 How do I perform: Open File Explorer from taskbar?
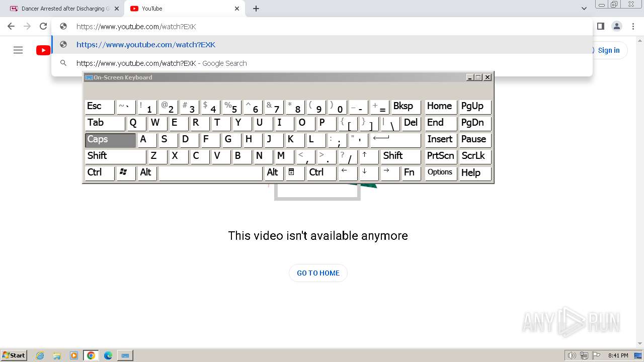click(57, 355)
